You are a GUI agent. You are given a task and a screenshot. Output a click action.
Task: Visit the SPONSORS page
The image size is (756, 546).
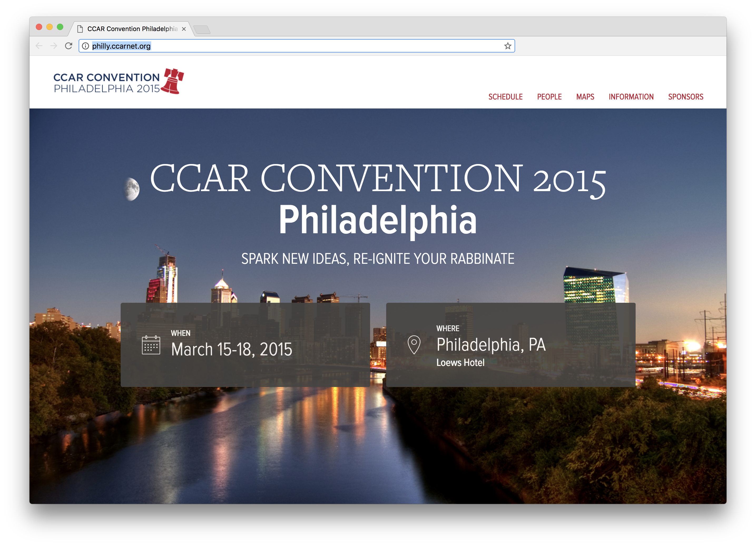[685, 97]
